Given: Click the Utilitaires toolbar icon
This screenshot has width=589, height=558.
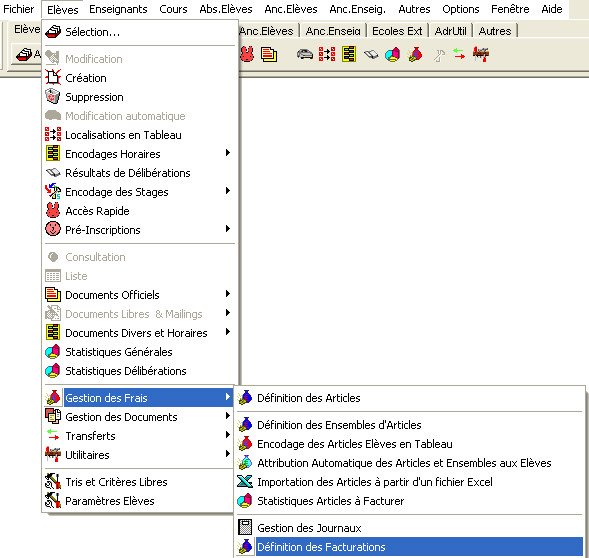Looking at the screenshot, I should click(x=481, y=54).
